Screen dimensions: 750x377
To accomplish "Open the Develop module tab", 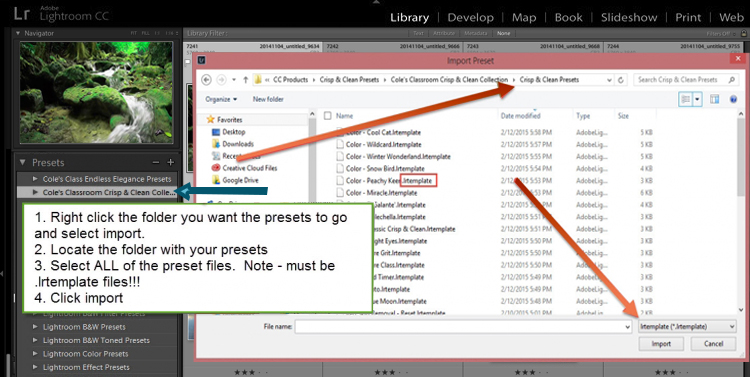I will [470, 18].
